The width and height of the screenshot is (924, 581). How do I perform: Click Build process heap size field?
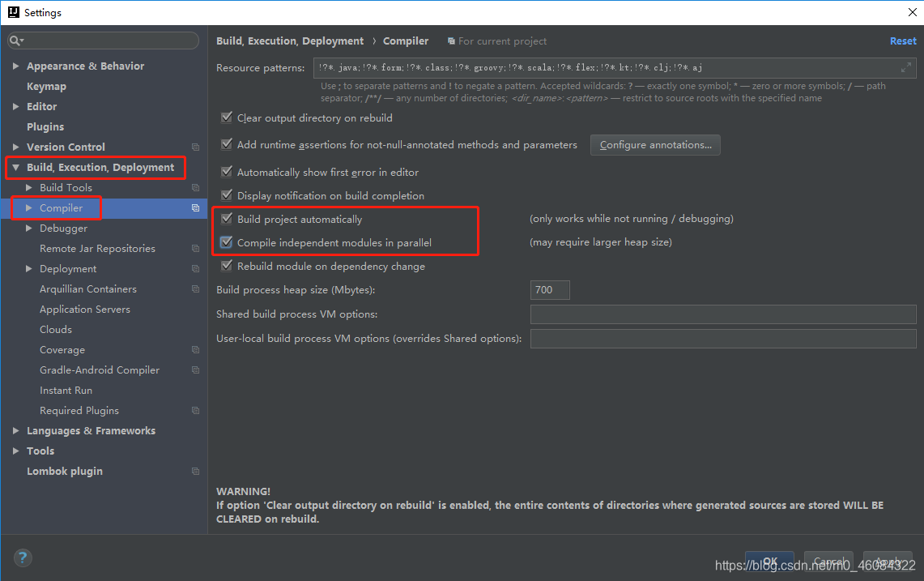(x=550, y=290)
